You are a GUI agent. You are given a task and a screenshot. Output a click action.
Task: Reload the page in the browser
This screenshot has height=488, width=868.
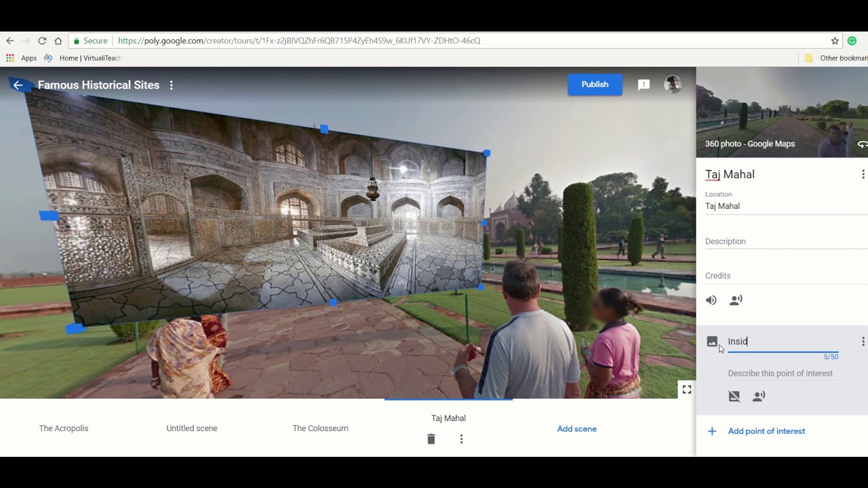point(42,41)
